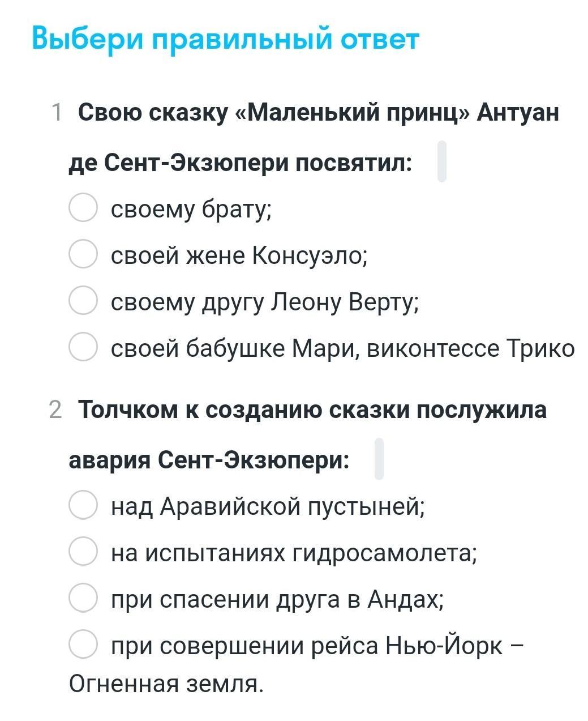Click question 2 text «Толчком к созданию сказки»

click(x=308, y=434)
